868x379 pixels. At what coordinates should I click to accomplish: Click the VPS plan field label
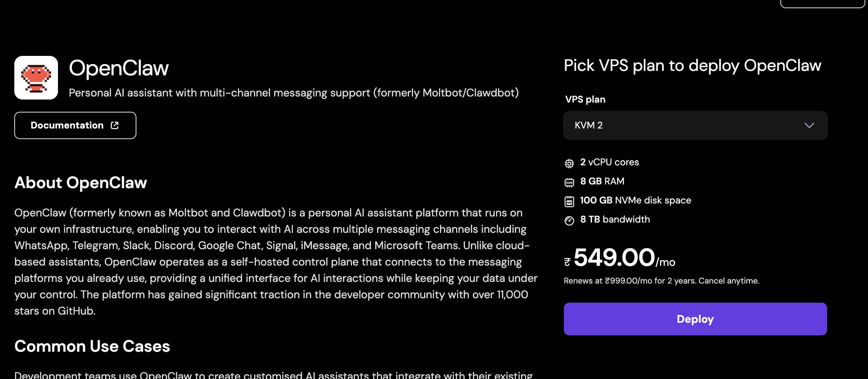point(585,100)
